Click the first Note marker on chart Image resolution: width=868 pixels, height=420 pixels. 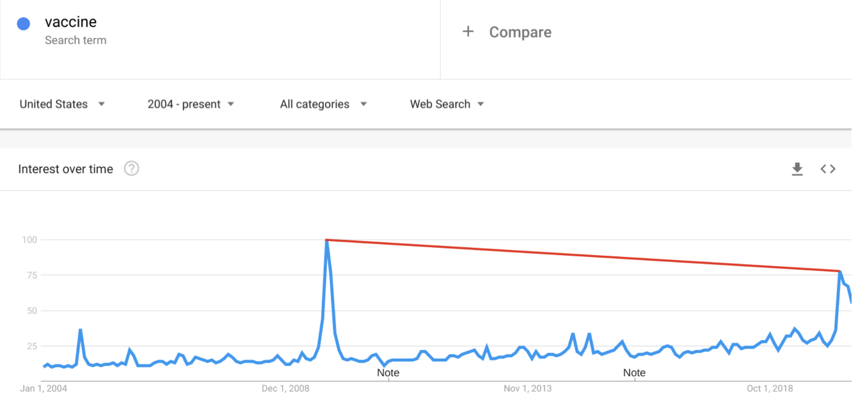coord(388,373)
